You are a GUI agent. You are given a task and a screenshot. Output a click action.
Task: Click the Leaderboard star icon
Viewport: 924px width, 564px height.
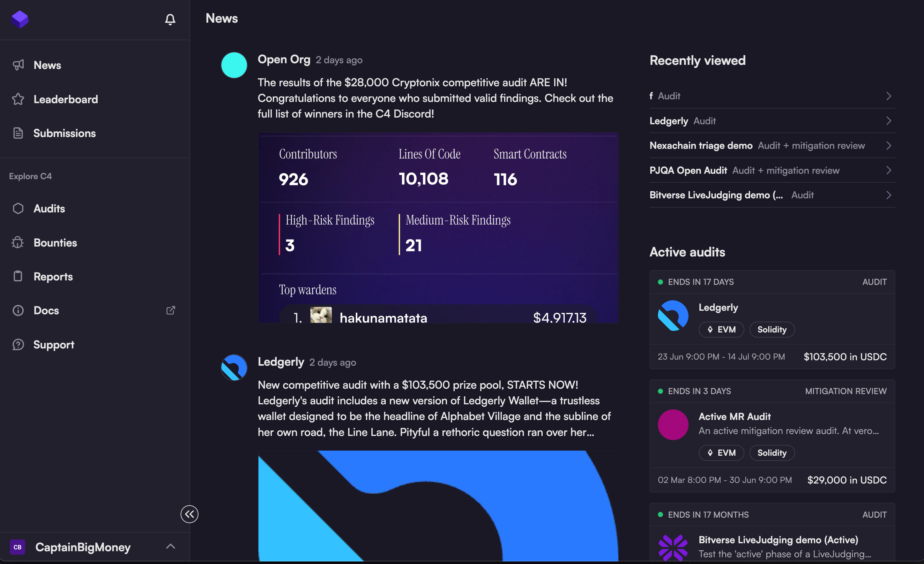click(x=18, y=99)
